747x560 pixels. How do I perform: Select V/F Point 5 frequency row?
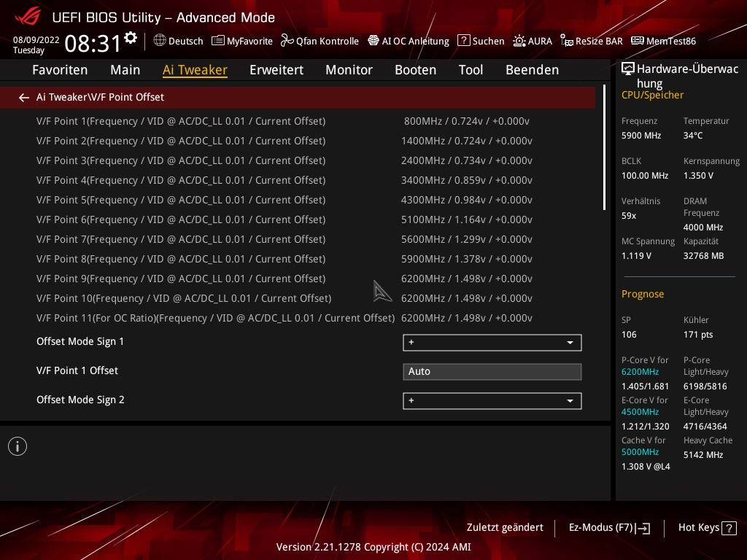(298, 200)
